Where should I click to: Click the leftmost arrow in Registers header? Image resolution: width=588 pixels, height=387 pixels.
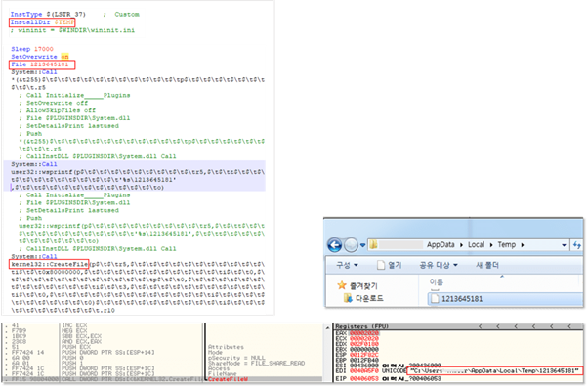[480, 326]
